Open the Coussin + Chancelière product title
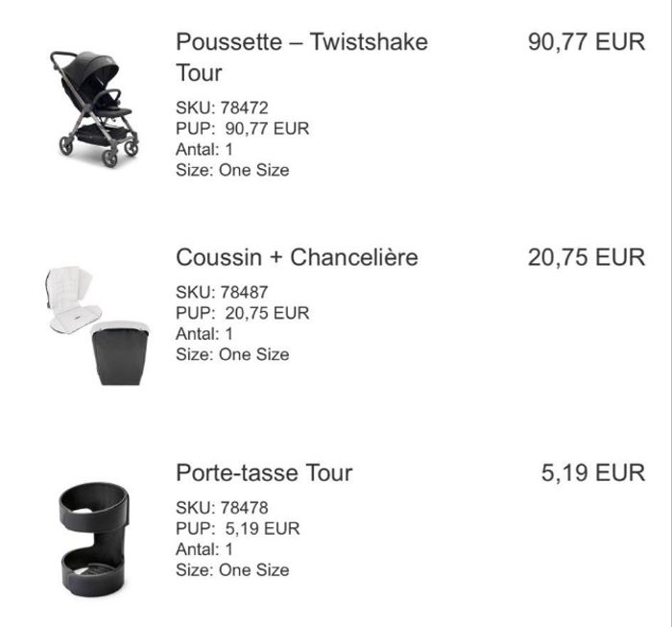Image resolution: width=672 pixels, height=627 pixels. (x=297, y=257)
